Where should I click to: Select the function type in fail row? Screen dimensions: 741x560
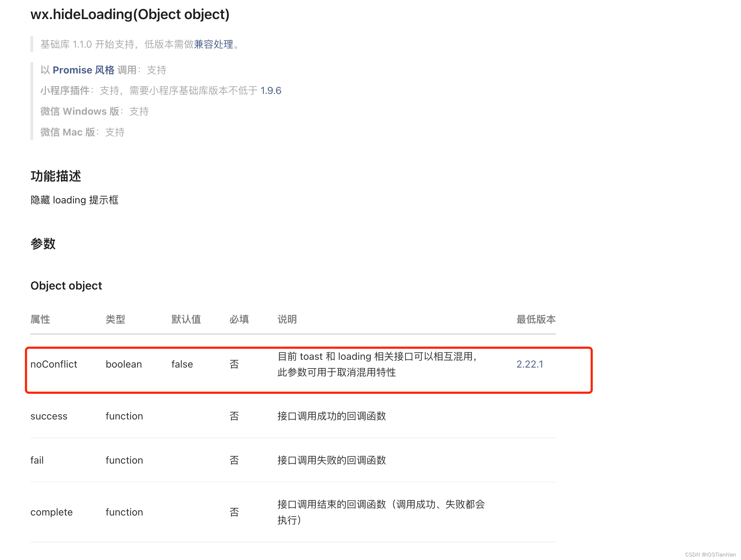click(x=124, y=460)
